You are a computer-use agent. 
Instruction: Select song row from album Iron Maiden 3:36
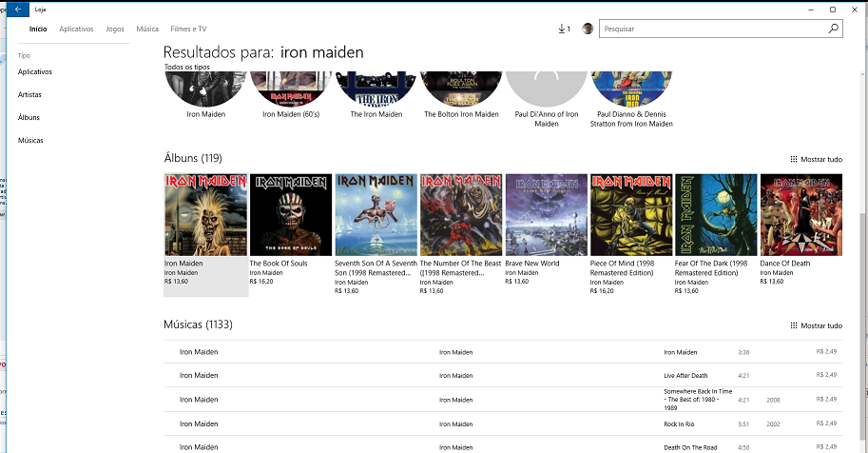pyautogui.click(x=503, y=352)
